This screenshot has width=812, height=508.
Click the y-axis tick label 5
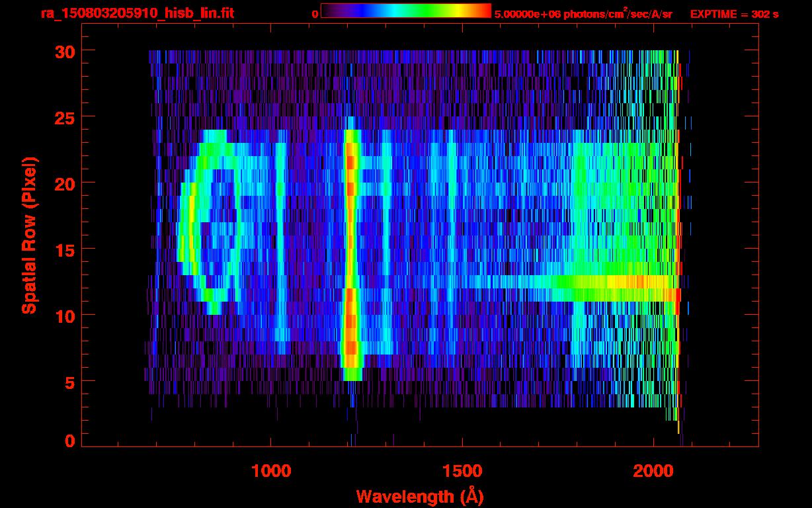pos(69,382)
